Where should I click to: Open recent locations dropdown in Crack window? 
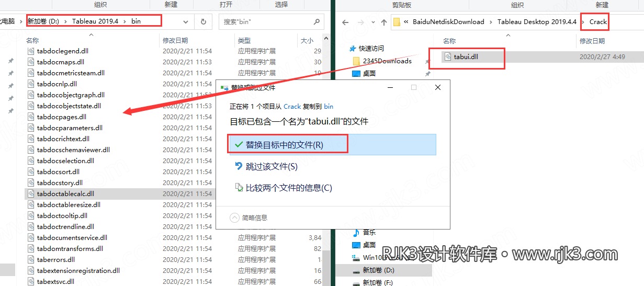click(372, 22)
